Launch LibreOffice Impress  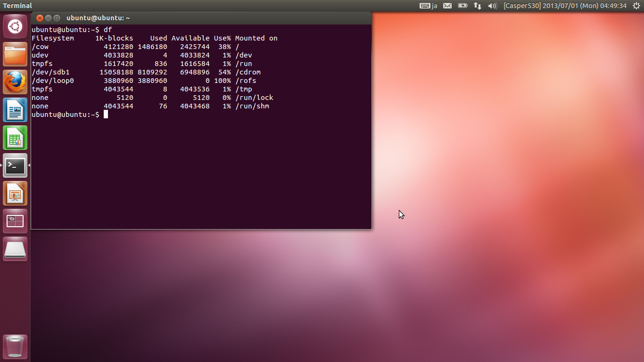[x=15, y=193]
